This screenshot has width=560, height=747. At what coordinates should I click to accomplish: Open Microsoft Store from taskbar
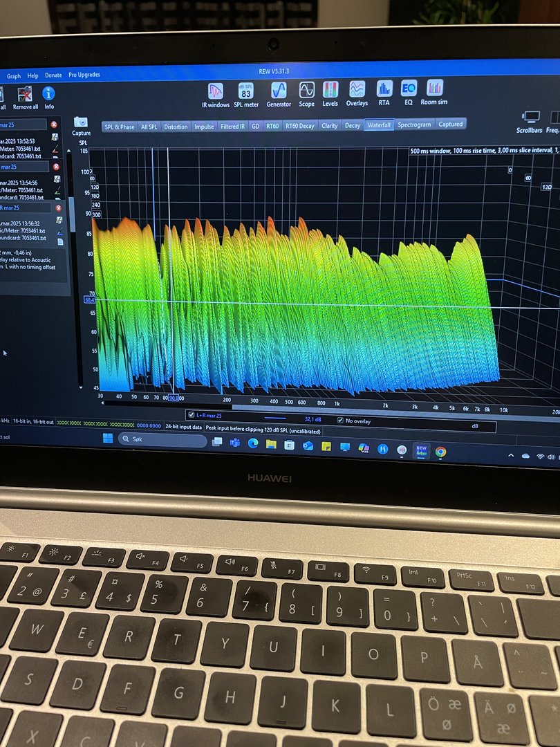[x=289, y=445]
